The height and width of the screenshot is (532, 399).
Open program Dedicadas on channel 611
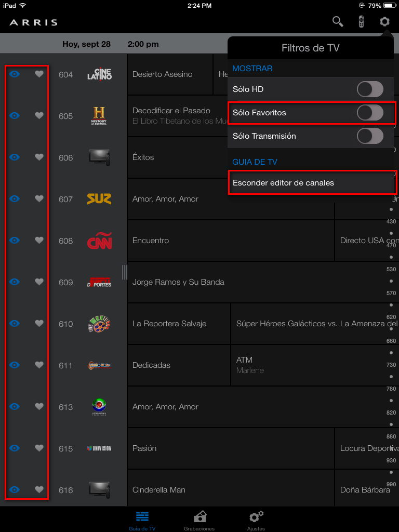pyautogui.click(x=179, y=365)
